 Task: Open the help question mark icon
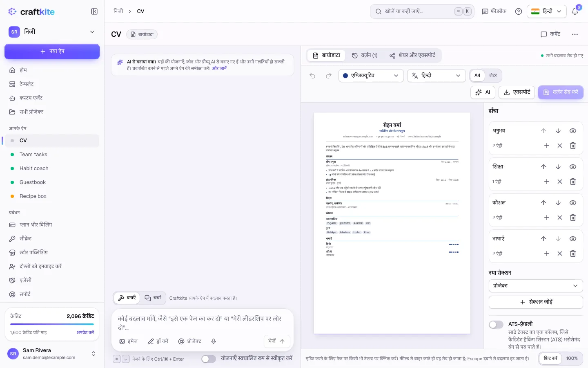519,11
